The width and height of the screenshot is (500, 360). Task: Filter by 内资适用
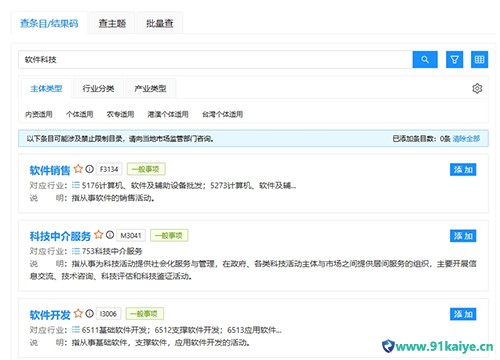click(39, 114)
